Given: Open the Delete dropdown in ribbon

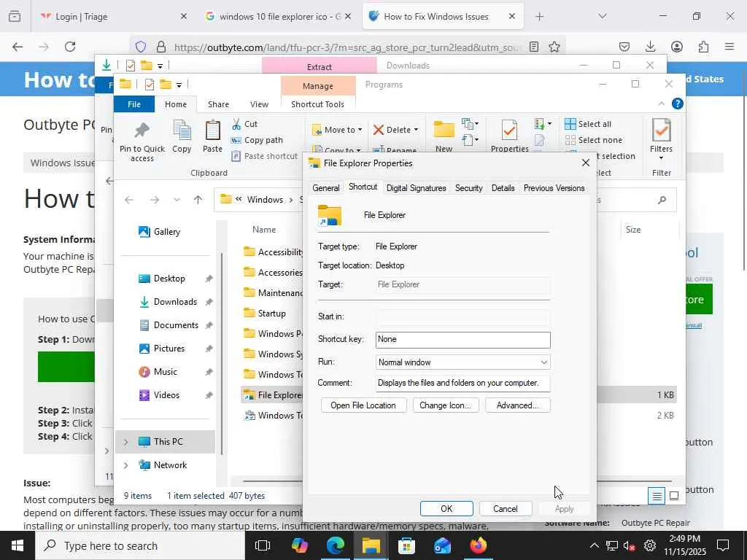Looking at the screenshot, I should coord(396,130).
